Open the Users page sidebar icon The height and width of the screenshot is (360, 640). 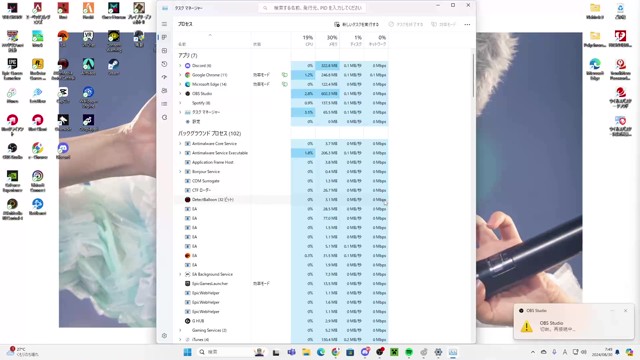(164, 91)
